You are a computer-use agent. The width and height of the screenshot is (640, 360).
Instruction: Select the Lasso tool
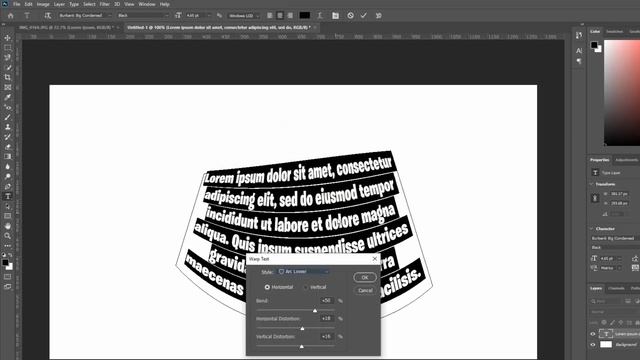click(8, 58)
